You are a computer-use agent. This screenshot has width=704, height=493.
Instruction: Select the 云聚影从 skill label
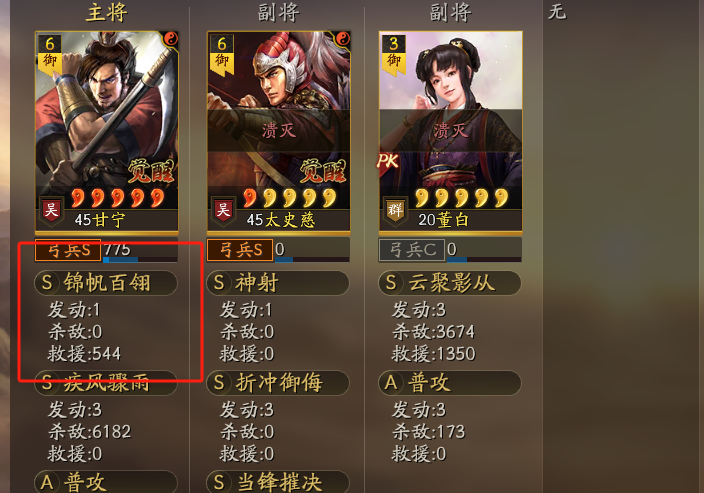pos(450,283)
